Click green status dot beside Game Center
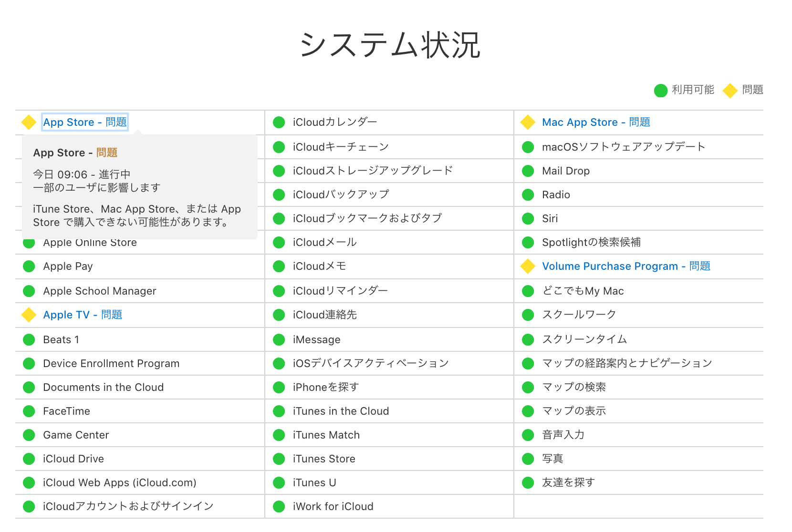Viewport: 792px width, 532px height. pyautogui.click(x=29, y=435)
